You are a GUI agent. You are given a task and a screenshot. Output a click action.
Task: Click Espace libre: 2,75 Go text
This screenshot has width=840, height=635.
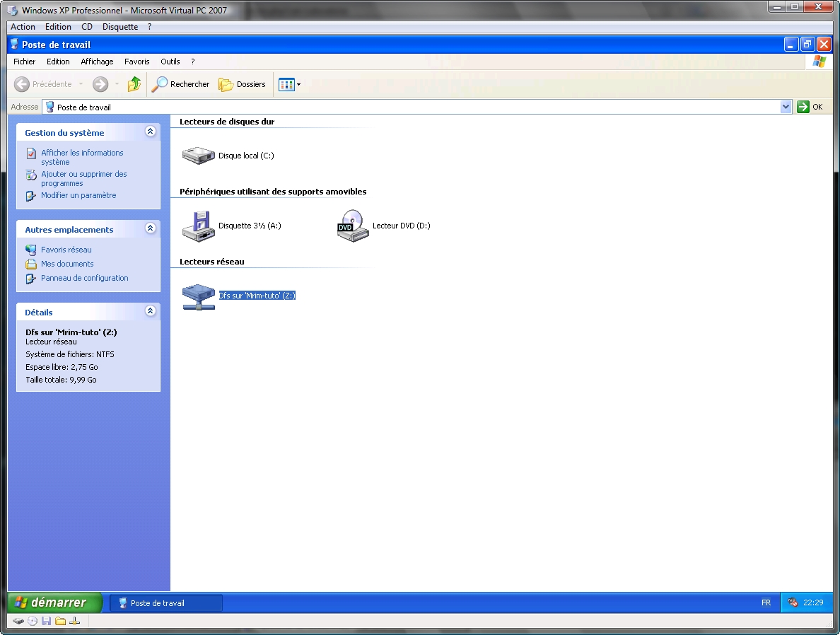click(x=62, y=367)
